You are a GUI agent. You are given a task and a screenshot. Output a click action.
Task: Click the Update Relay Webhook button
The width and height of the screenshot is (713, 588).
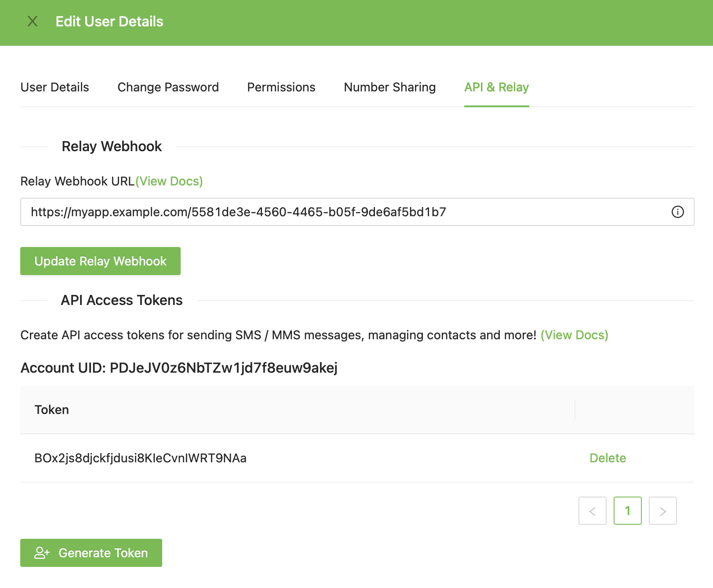pos(100,261)
